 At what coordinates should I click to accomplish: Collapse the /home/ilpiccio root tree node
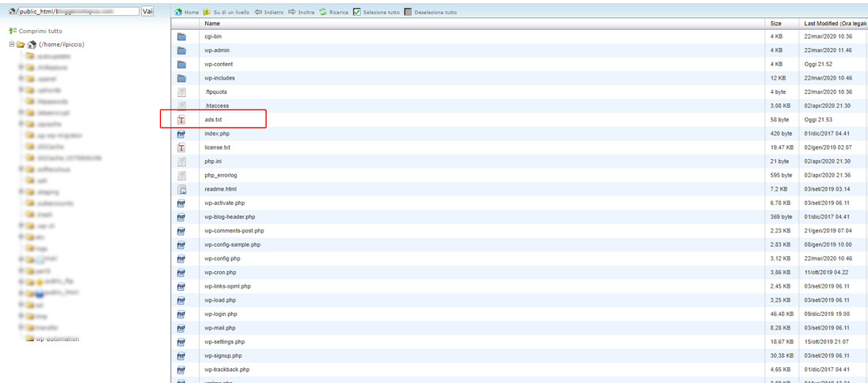pos(13,45)
